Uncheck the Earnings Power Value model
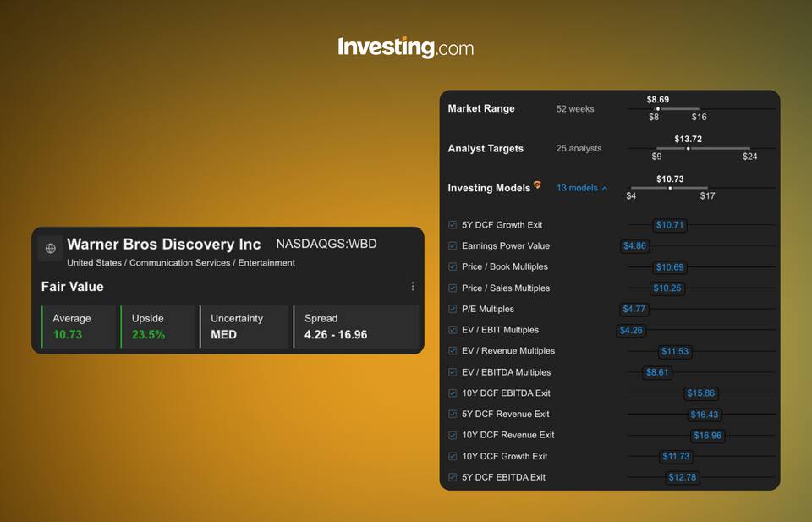Viewport: 812px width, 522px height. point(452,245)
